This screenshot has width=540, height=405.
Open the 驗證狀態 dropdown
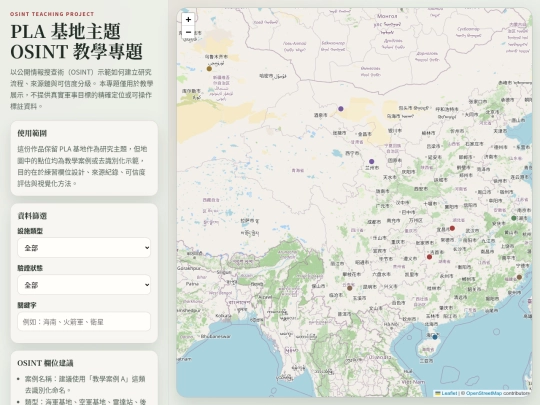tap(84, 285)
